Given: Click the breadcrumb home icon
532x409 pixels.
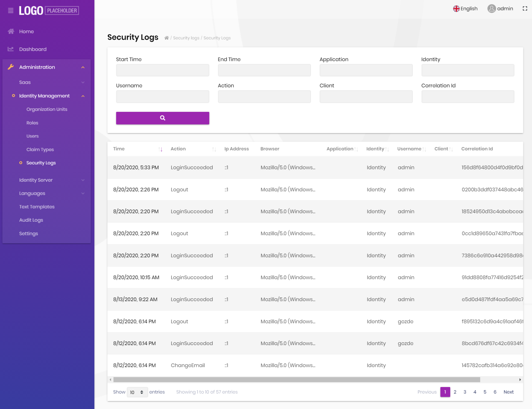Looking at the screenshot, I should [x=167, y=38].
